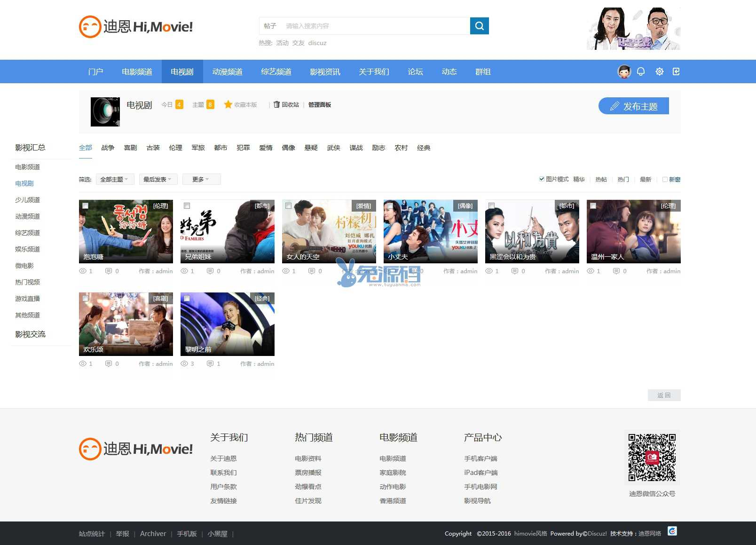Screen dimensions: 756x545
Task: Click the search magnifier button
Action: tap(479, 26)
